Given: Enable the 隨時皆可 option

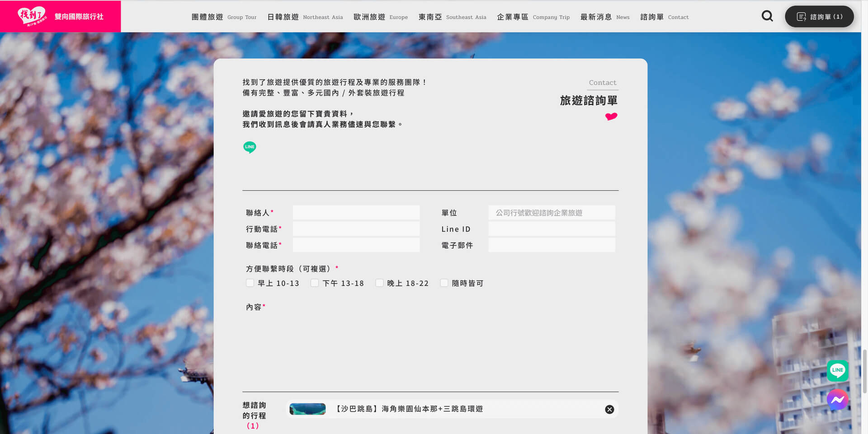Looking at the screenshot, I should coord(444,282).
